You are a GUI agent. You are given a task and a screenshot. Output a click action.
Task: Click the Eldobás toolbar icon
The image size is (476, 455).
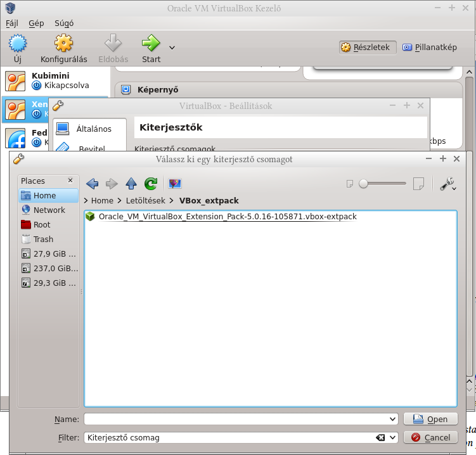point(113,43)
